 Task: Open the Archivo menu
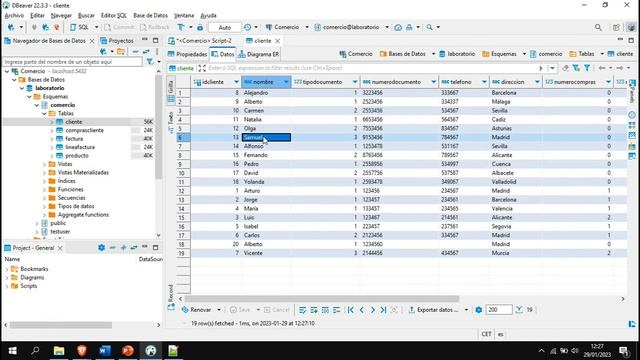coord(14,16)
